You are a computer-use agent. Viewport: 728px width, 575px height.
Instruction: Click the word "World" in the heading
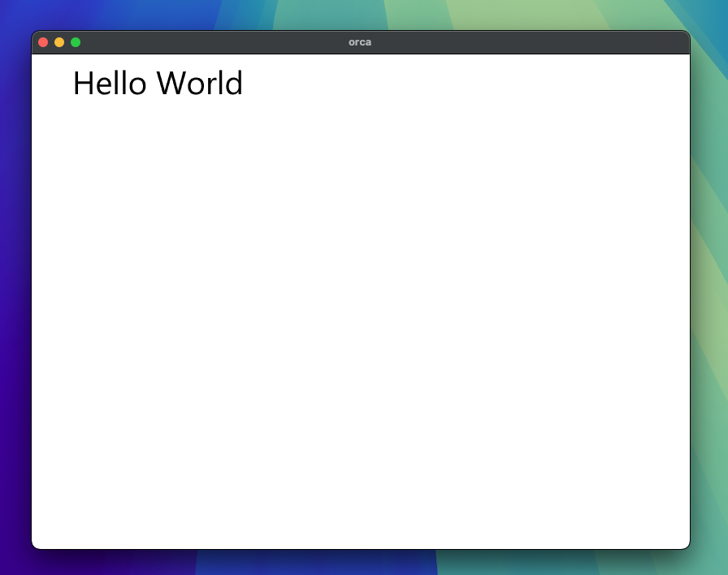[200, 84]
